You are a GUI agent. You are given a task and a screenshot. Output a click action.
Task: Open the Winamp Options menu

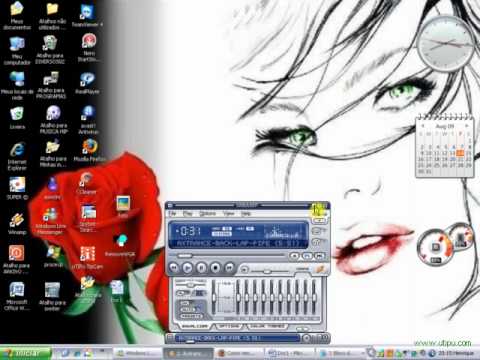(x=207, y=213)
